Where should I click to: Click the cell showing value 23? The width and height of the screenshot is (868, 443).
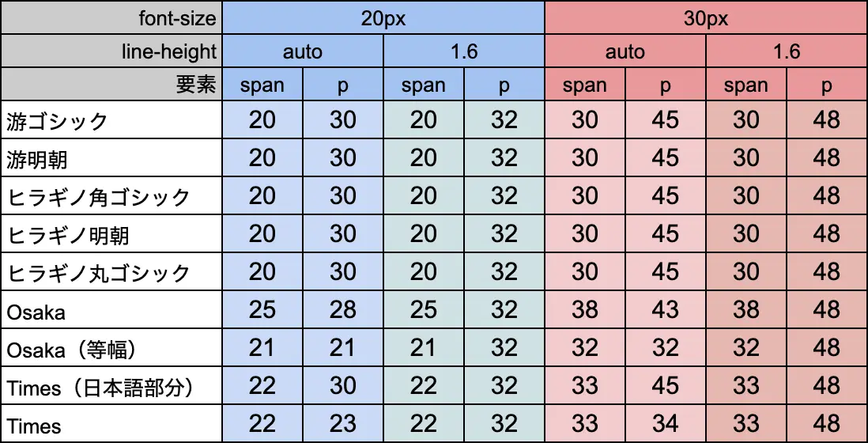343,425
